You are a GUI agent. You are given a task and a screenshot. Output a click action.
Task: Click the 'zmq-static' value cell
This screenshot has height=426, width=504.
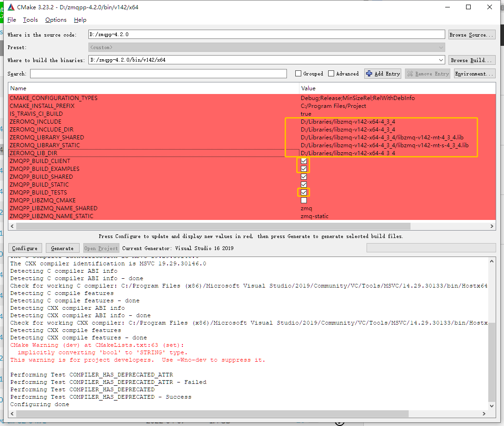tap(315, 216)
